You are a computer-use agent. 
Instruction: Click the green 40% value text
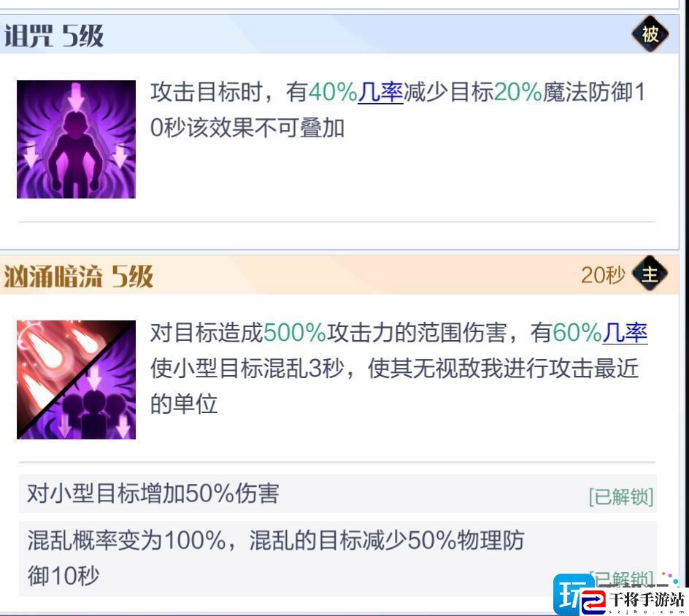click(333, 93)
